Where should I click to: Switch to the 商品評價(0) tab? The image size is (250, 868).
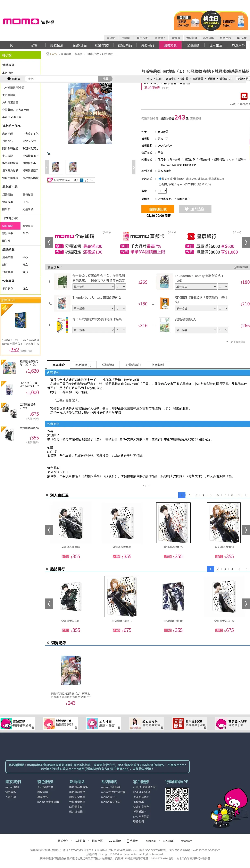point(83,365)
